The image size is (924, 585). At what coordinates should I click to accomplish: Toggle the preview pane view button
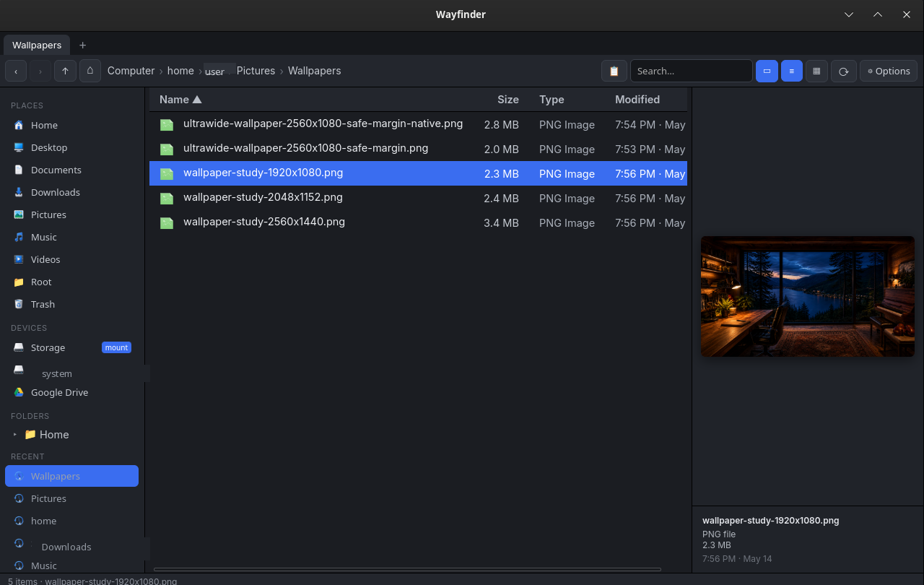click(x=767, y=71)
